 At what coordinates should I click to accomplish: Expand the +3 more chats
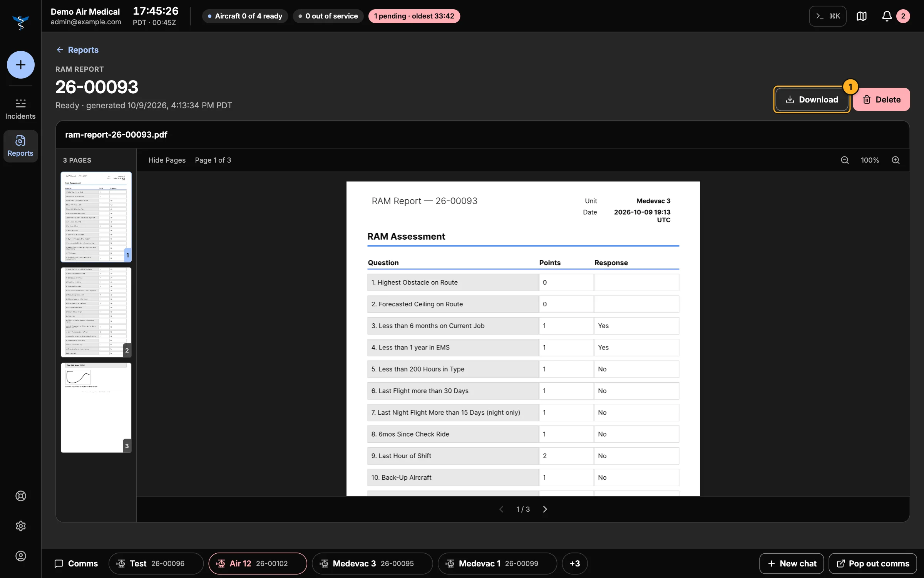point(574,563)
